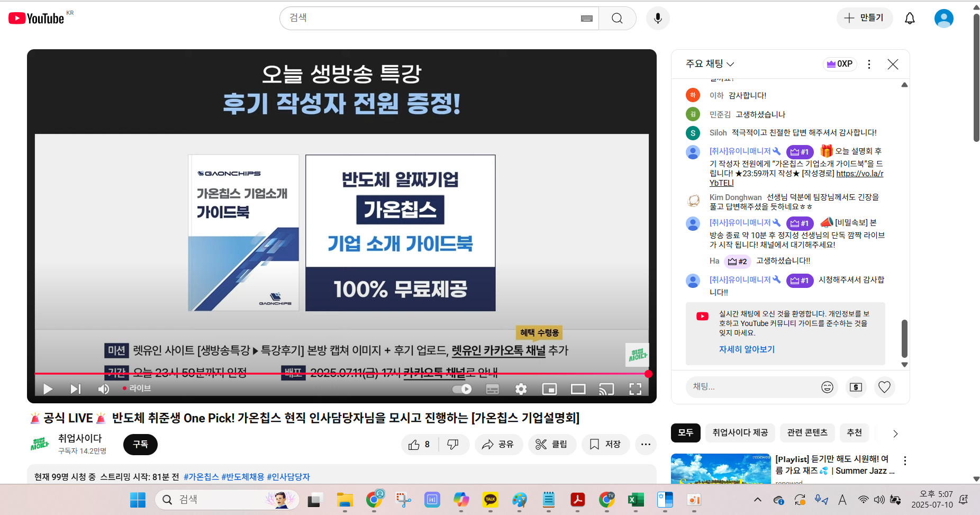This screenshot has width=980, height=515.
Task: Close the live chat panel
Action: [x=893, y=64]
